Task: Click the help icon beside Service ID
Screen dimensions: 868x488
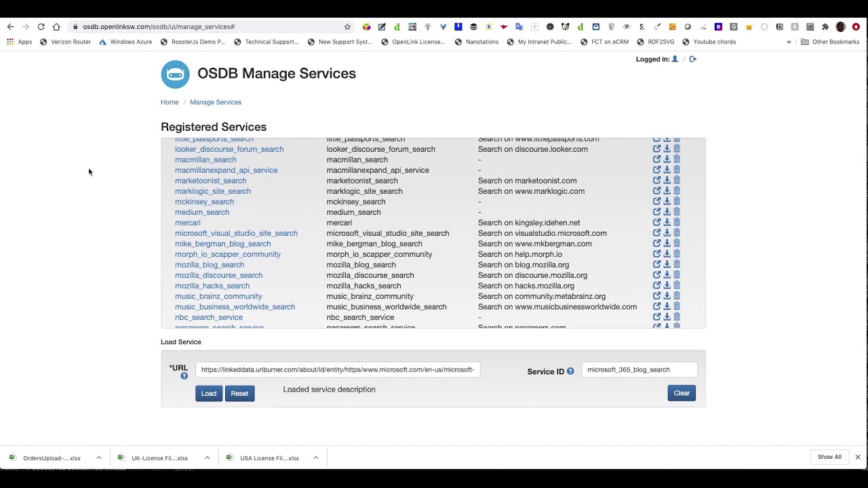Action: click(570, 371)
